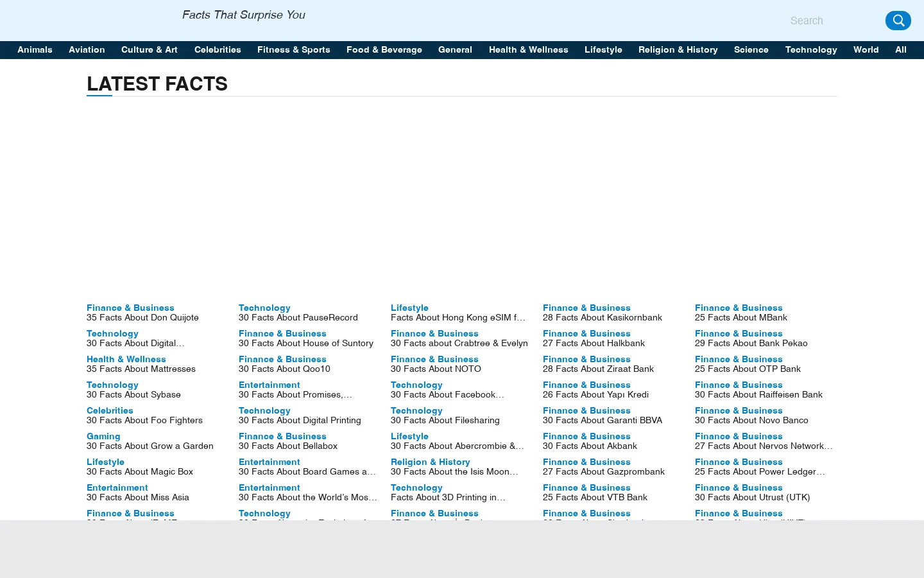The image size is (924, 578).
Task: Choose Health & Wellness in the top navigation bar
Action: (529, 49)
